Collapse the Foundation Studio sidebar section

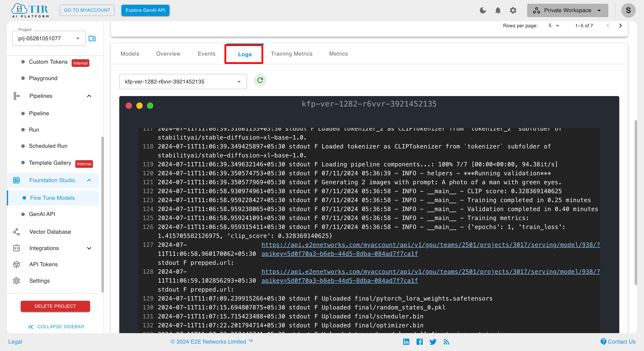coord(90,180)
